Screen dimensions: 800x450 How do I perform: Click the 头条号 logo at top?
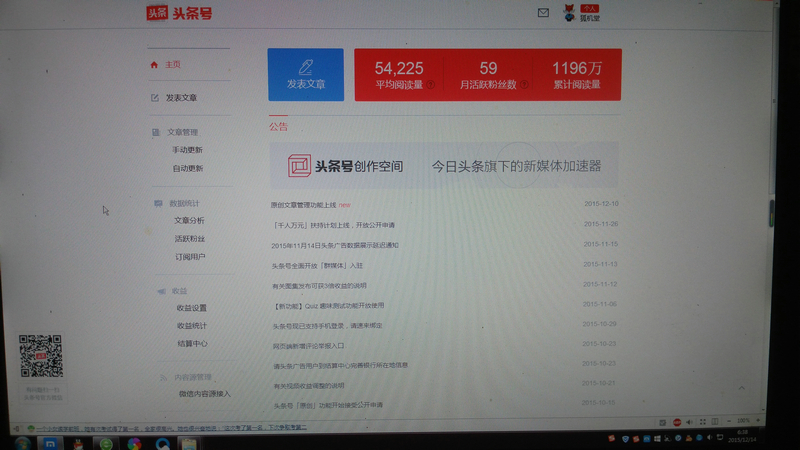179,13
